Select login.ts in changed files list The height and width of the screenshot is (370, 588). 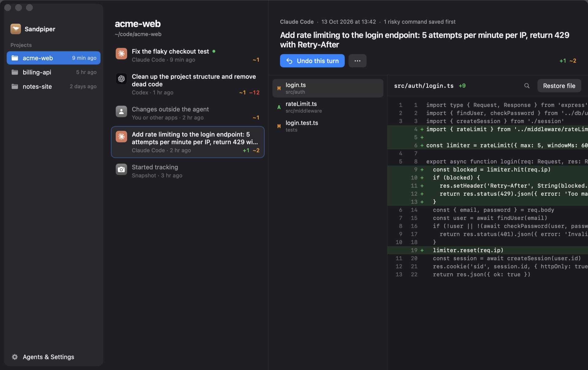click(328, 88)
